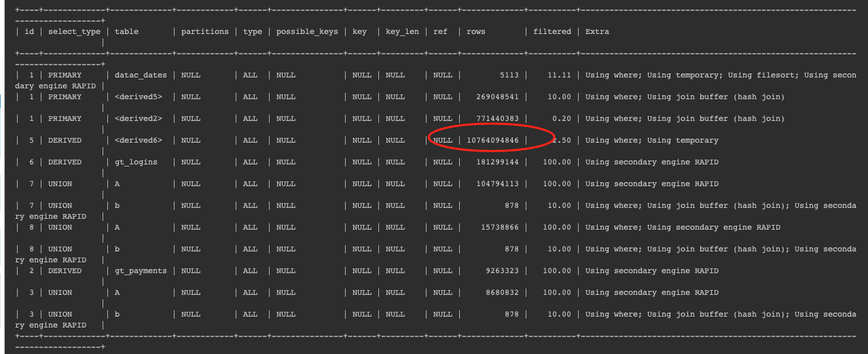This screenshot has width=868, height=354.
Task: Click the 'key_len' column header
Action: coord(402,32)
